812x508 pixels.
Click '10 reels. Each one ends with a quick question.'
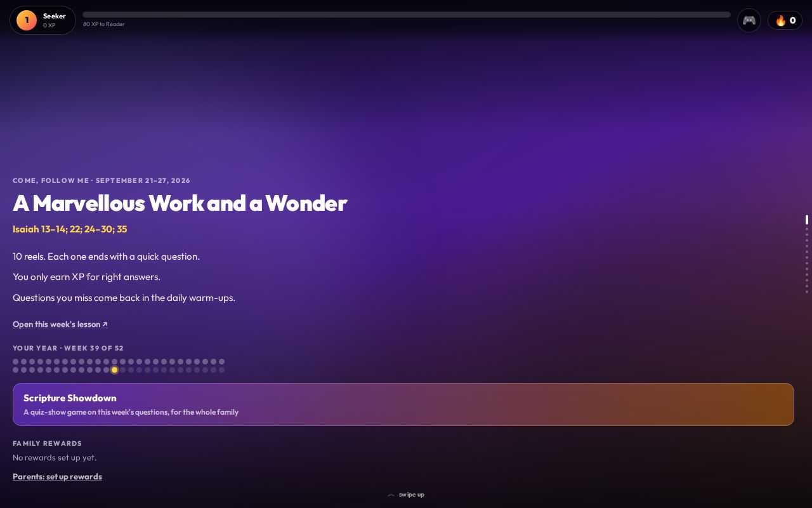[106, 257]
